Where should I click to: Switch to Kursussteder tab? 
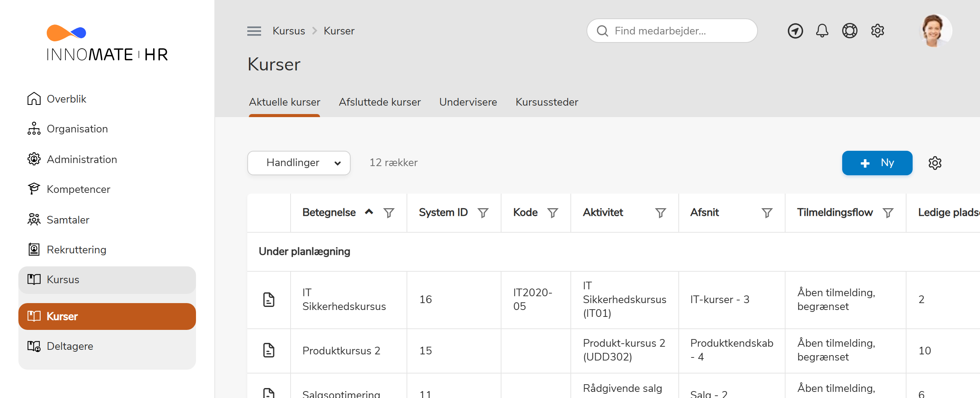[x=547, y=102]
